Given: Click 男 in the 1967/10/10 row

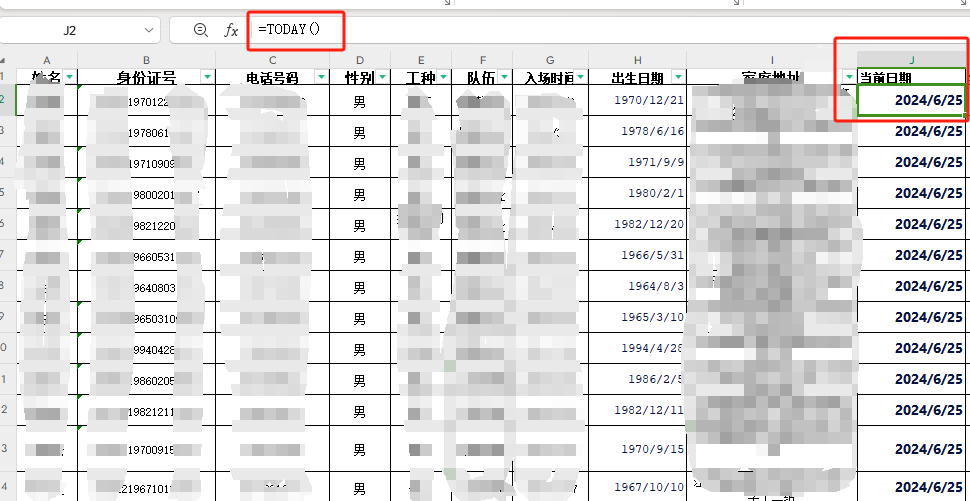Looking at the screenshot, I should pos(359,489).
